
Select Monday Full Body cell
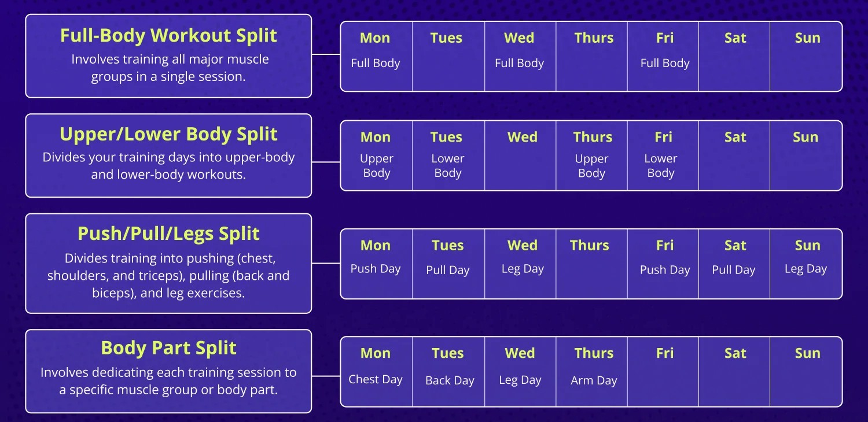(x=376, y=57)
